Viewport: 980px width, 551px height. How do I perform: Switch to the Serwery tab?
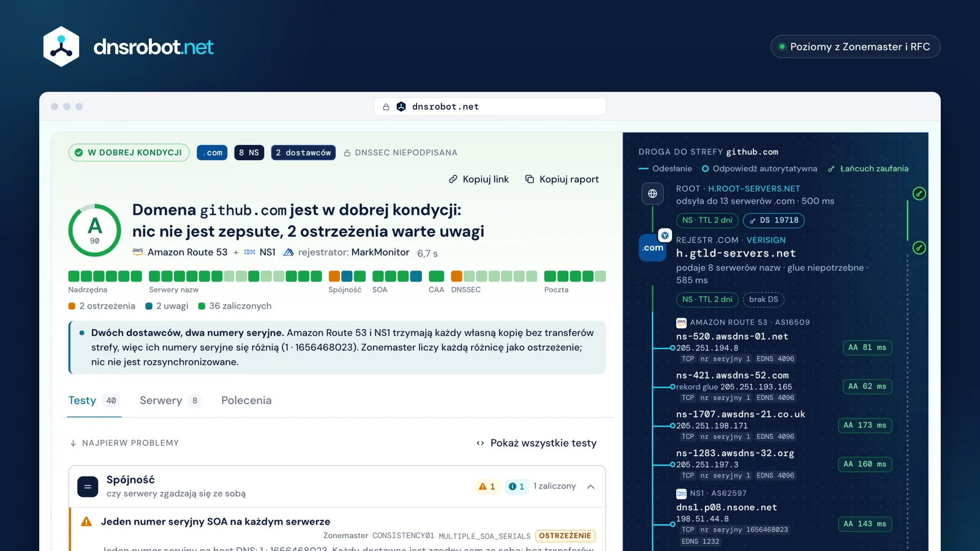(x=170, y=400)
